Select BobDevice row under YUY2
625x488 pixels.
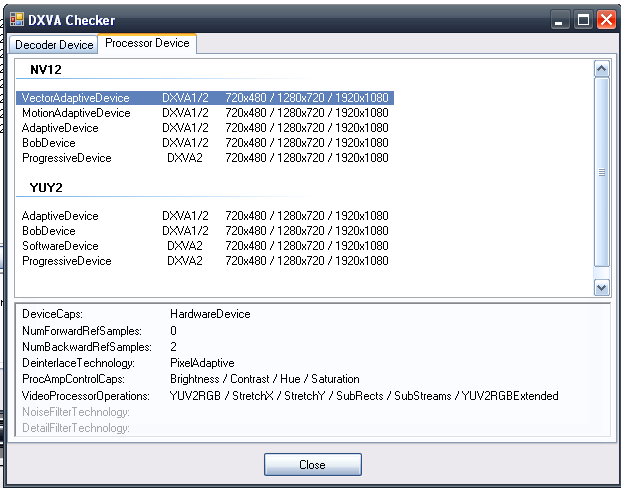point(205,231)
